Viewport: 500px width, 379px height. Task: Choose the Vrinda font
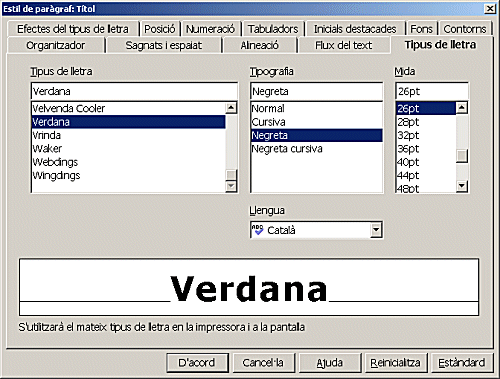point(128,135)
